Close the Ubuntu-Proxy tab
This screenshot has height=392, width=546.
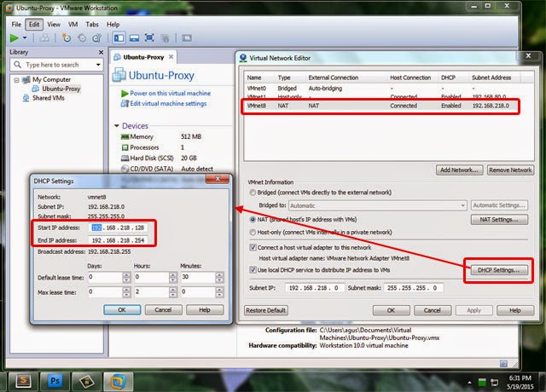[171, 57]
